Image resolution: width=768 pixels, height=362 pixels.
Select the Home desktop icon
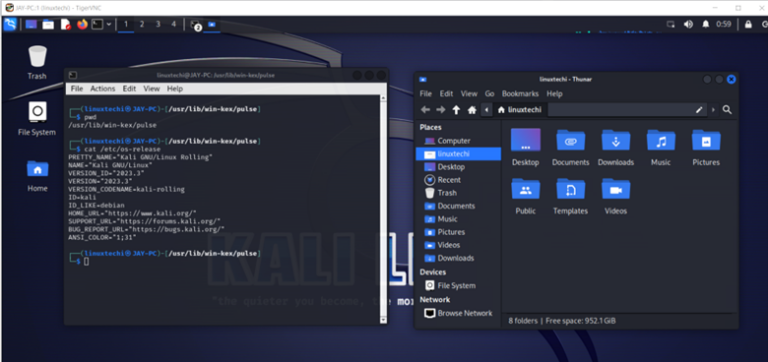[x=37, y=175]
